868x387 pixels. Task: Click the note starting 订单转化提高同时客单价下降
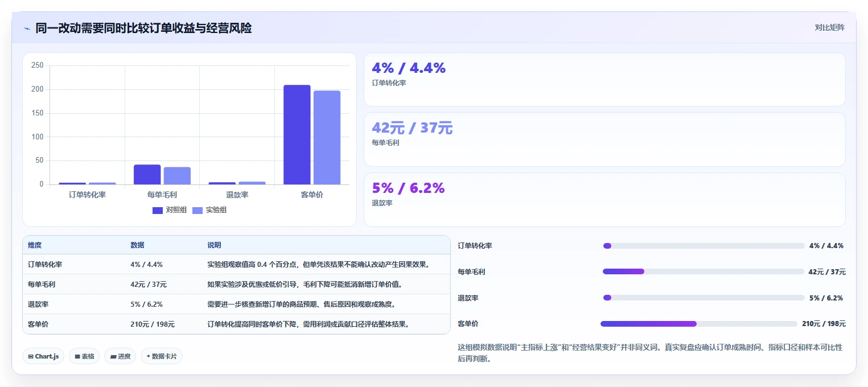tap(308, 324)
